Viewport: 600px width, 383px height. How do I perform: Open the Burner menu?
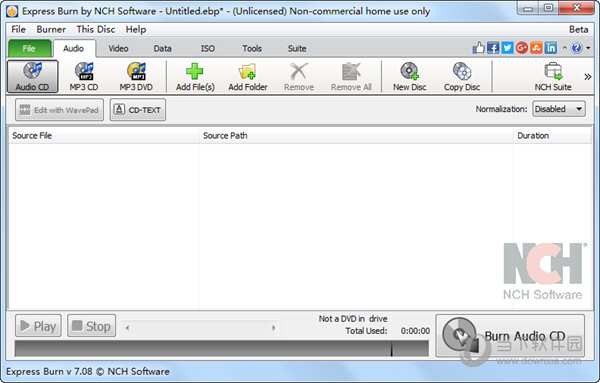pos(51,29)
